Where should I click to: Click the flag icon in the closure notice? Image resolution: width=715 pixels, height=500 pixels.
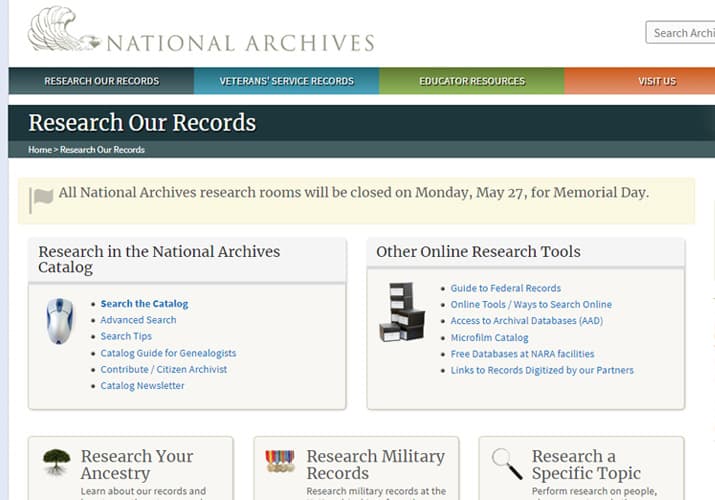(41, 199)
